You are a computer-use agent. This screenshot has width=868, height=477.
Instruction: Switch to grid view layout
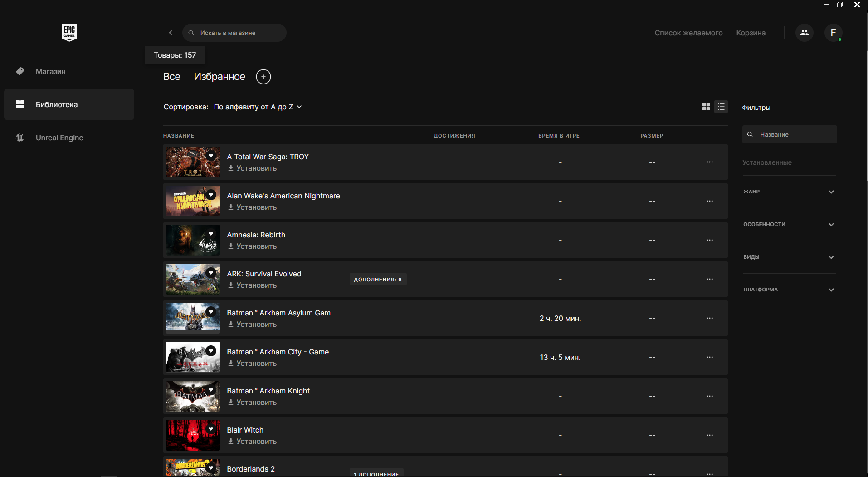click(x=706, y=107)
